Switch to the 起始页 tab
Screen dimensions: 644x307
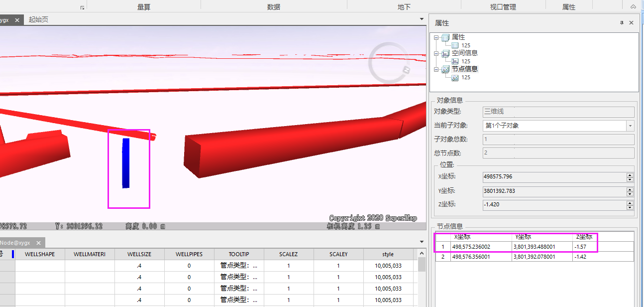[x=38, y=19]
